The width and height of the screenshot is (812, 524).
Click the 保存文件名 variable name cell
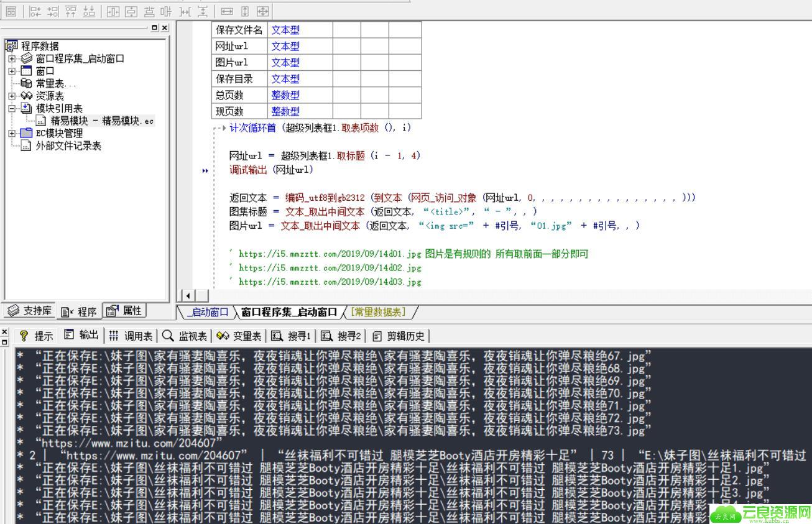point(240,30)
